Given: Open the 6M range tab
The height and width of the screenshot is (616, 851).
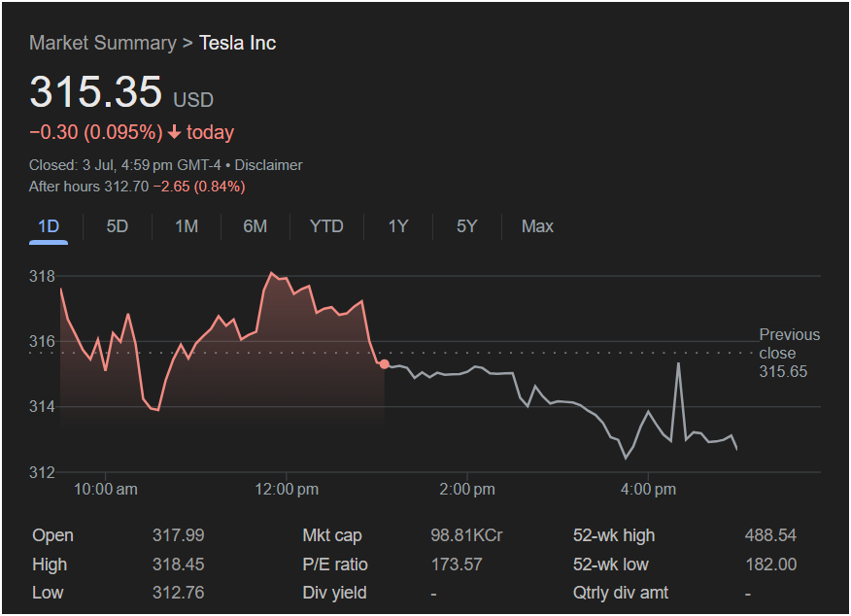Looking at the screenshot, I should tap(255, 226).
